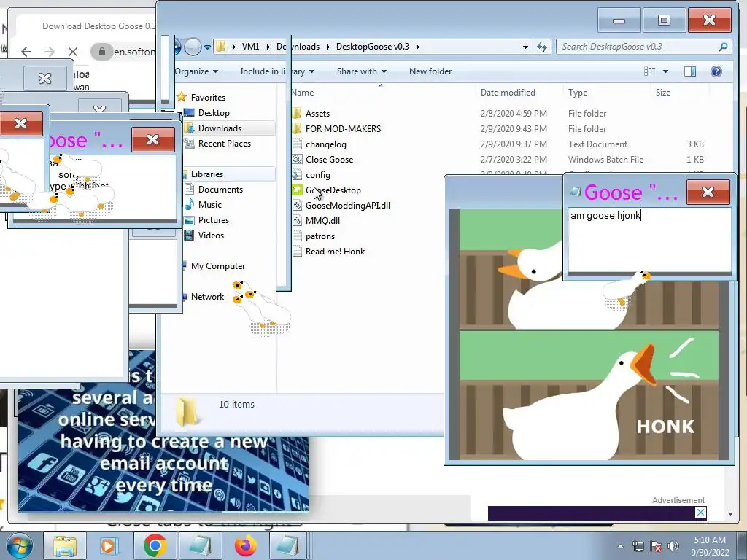
Task: Open Explorer help
Action: 716,71
